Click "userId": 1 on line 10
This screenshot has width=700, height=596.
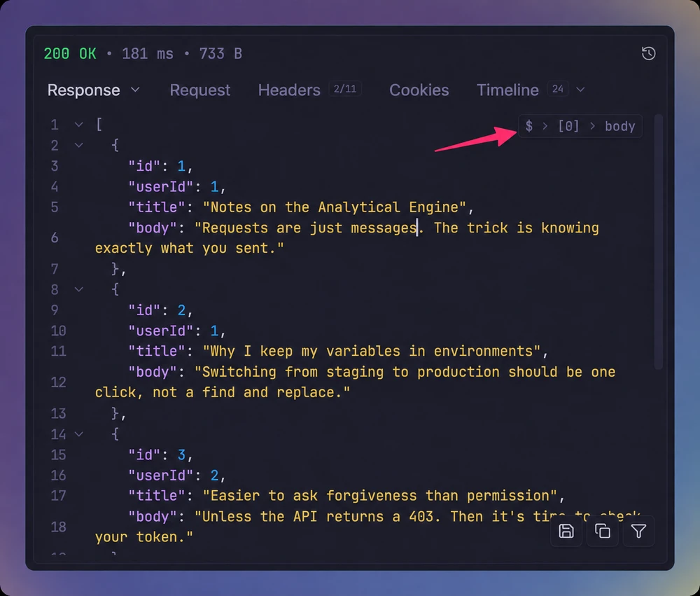[177, 331]
